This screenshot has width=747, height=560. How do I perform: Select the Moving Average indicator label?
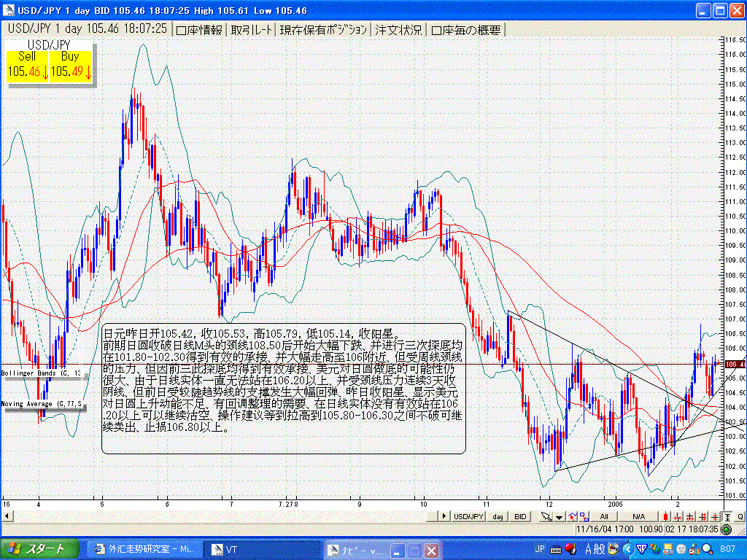click(42, 404)
